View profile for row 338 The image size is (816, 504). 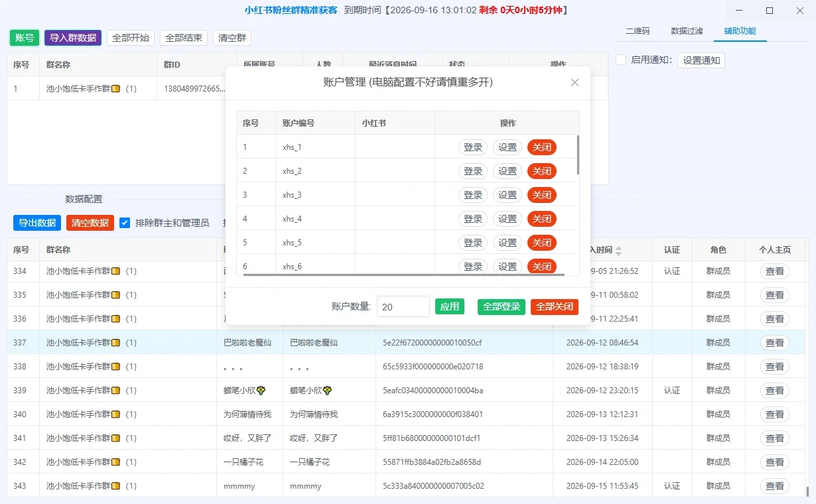pyautogui.click(x=775, y=367)
